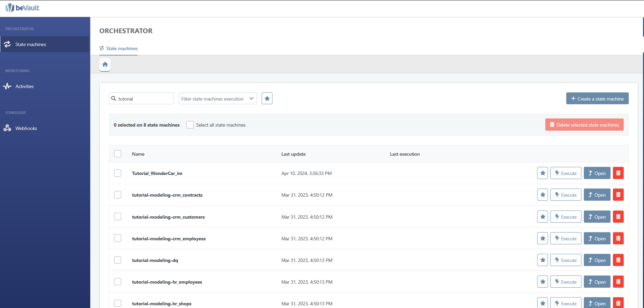Expand Filter state machines execution dropdown
This screenshot has height=308, width=644.
pos(217,98)
